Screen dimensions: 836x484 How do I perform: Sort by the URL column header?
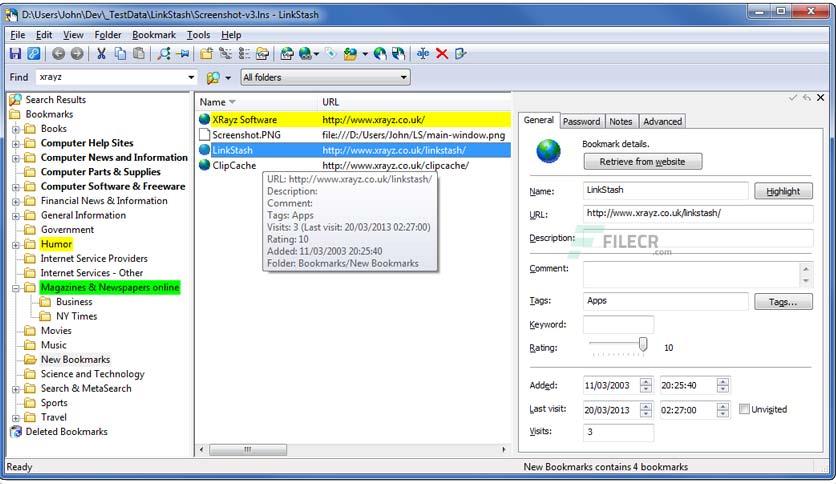click(x=414, y=102)
